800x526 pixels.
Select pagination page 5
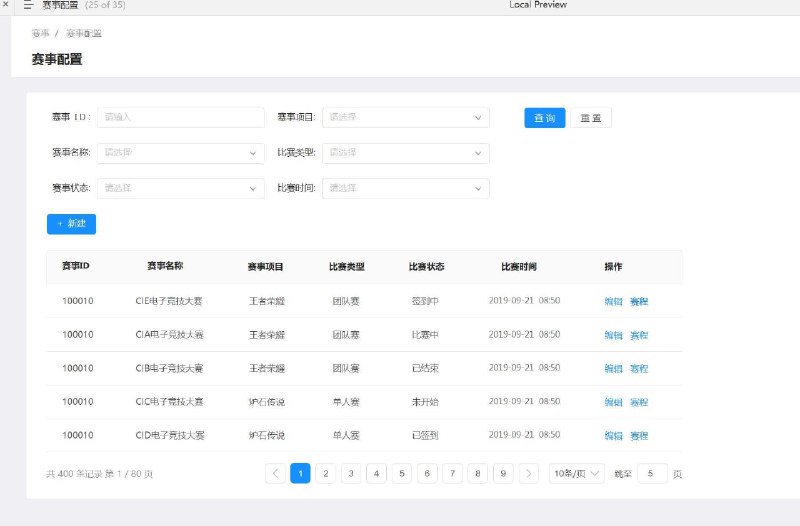point(402,473)
